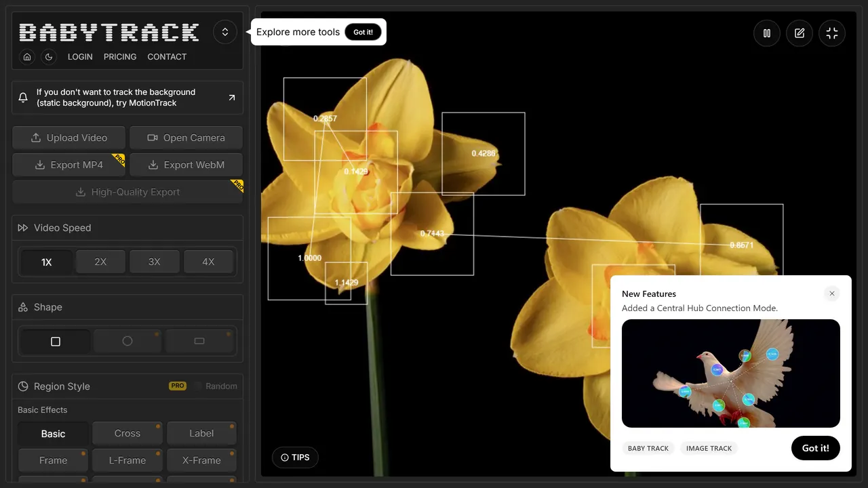The height and width of the screenshot is (488, 868).
Task: Click Export WebM button
Action: (186, 165)
